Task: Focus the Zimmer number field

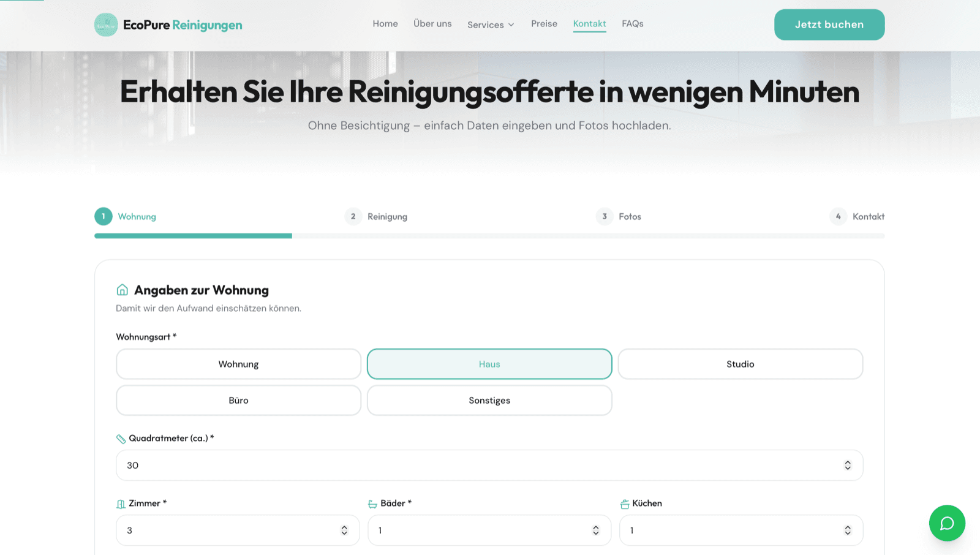Action: click(238, 530)
